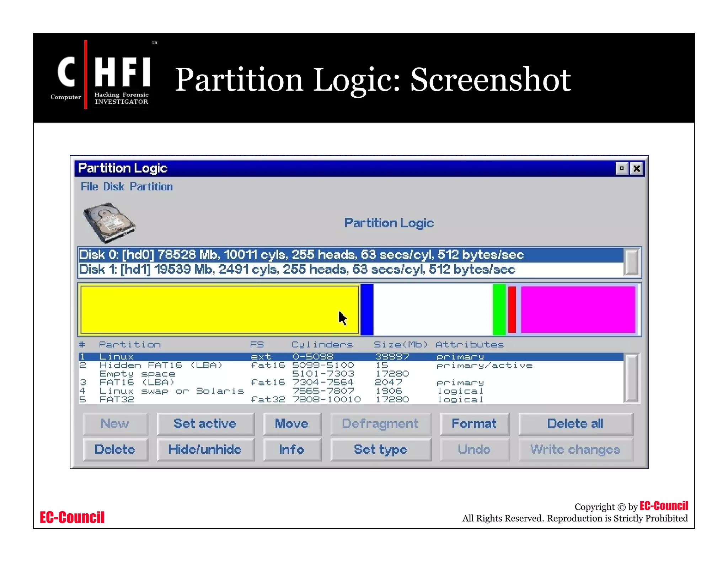The width and height of the screenshot is (728, 562).
Task: Click the green FAT16 partition block
Action: 499,309
